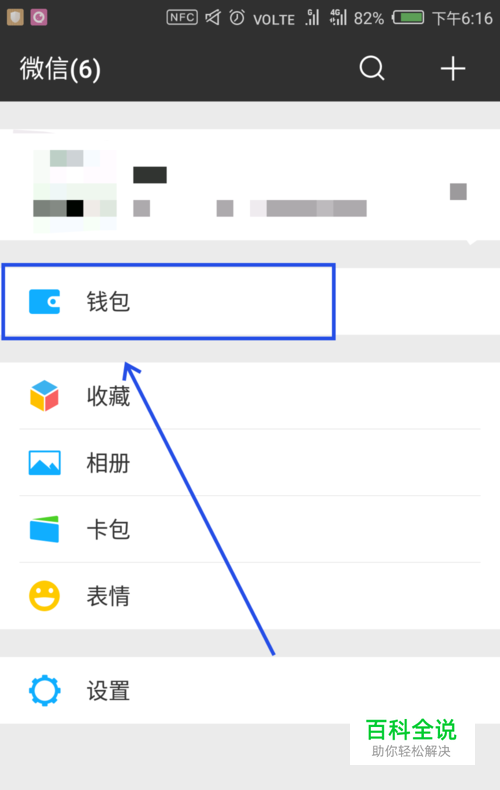Open the 设置 menu entry

250,690
